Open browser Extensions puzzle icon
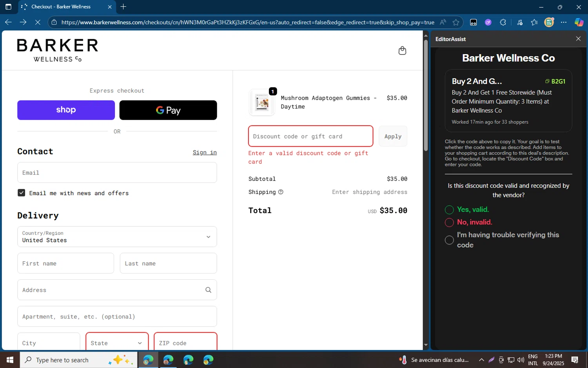 point(503,22)
